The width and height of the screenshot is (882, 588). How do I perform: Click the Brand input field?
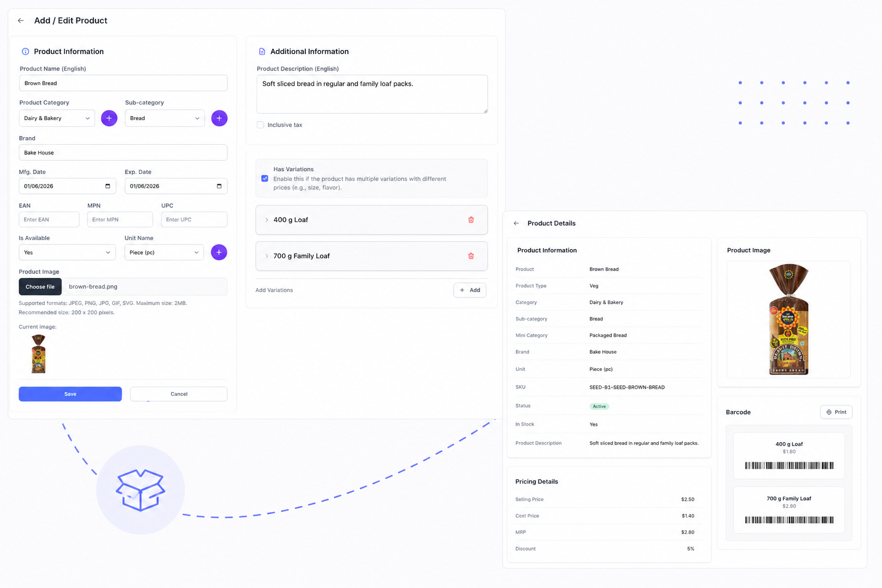(x=123, y=153)
